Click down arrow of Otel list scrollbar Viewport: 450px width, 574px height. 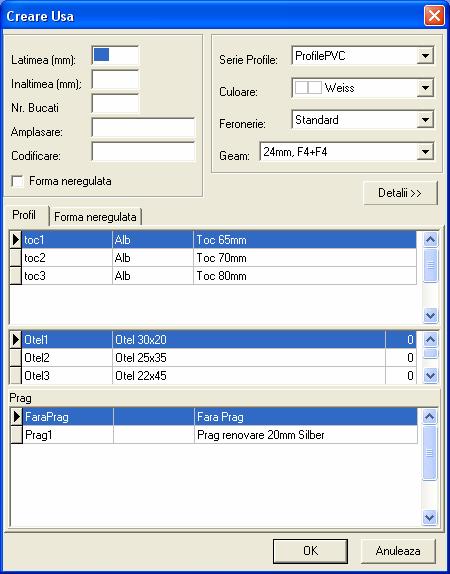[x=430, y=375]
